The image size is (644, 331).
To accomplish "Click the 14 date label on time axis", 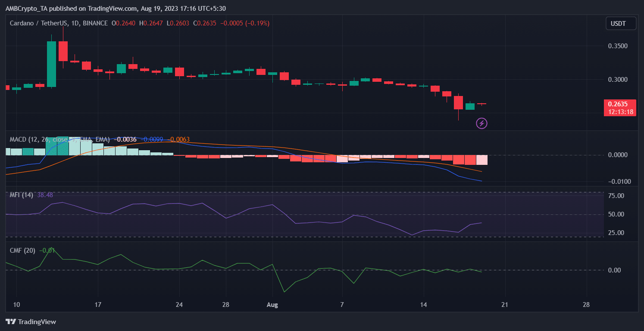I will coord(423,305).
